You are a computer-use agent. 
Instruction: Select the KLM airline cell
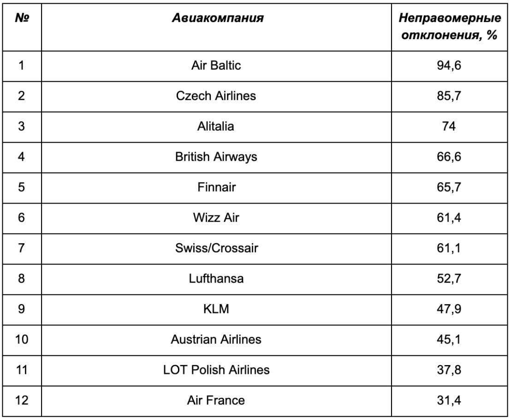[x=216, y=309]
